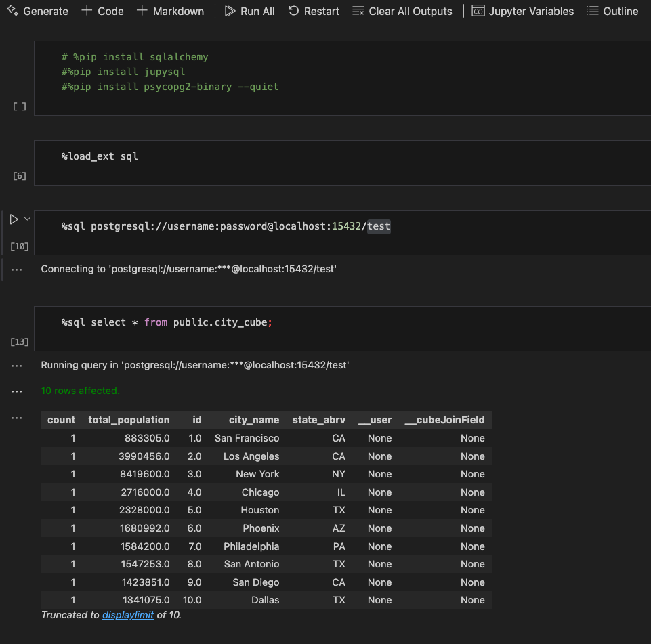The image size is (651, 644).
Task: Restart the notebook kernel
Action: (314, 12)
